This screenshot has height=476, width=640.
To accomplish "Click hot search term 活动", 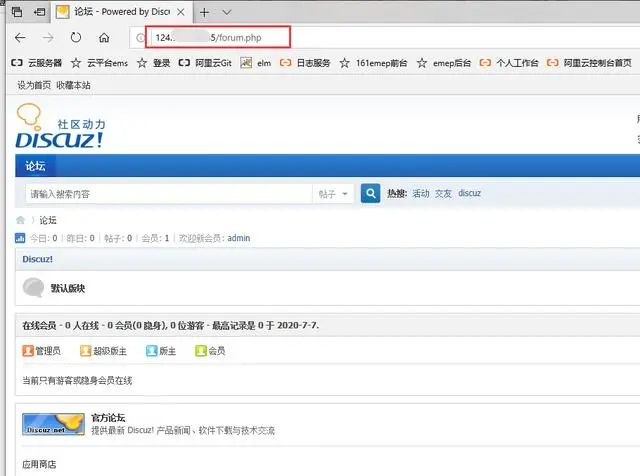I will pyautogui.click(x=421, y=193).
